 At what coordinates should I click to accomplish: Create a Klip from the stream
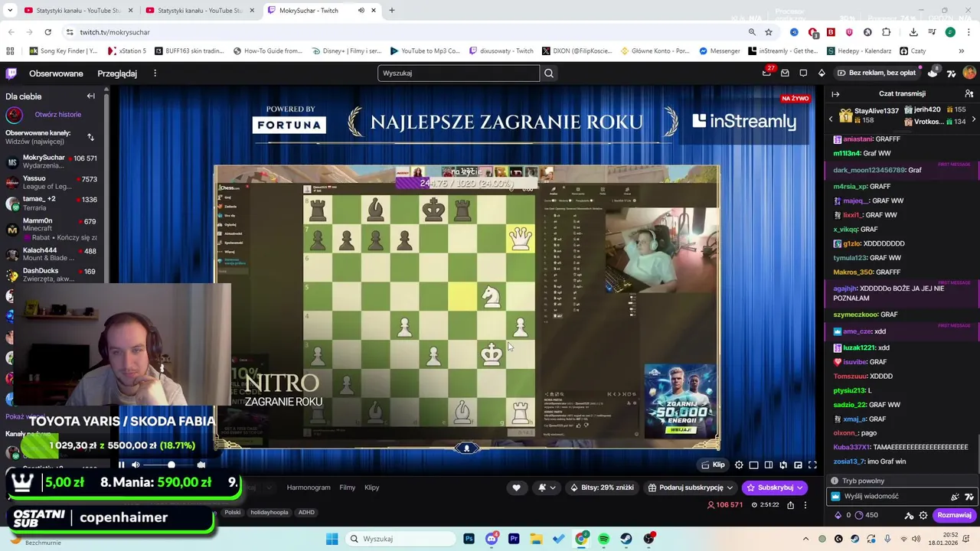coord(713,465)
